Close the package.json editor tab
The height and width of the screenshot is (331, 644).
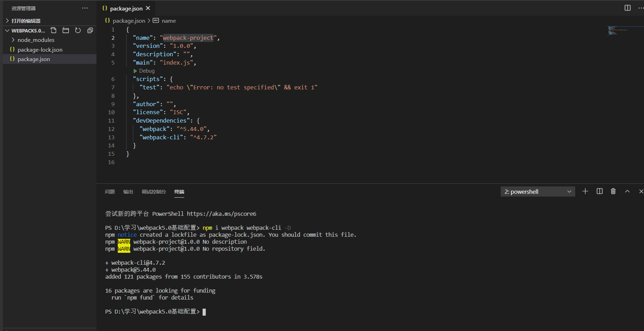[x=148, y=8]
